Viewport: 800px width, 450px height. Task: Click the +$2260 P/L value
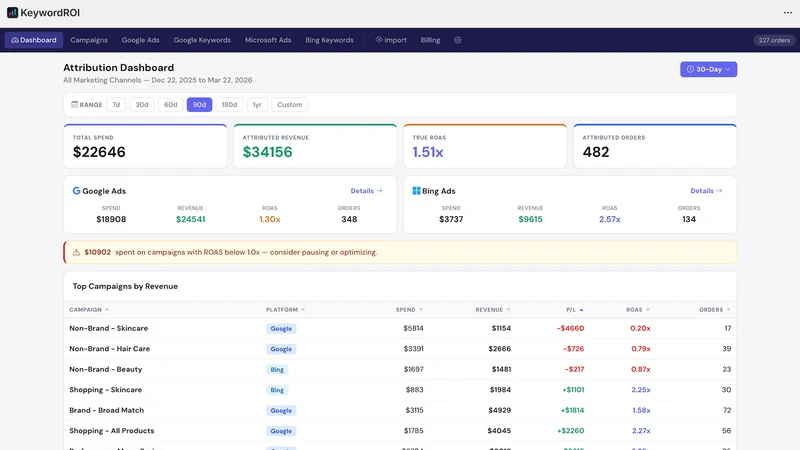coord(570,431)
